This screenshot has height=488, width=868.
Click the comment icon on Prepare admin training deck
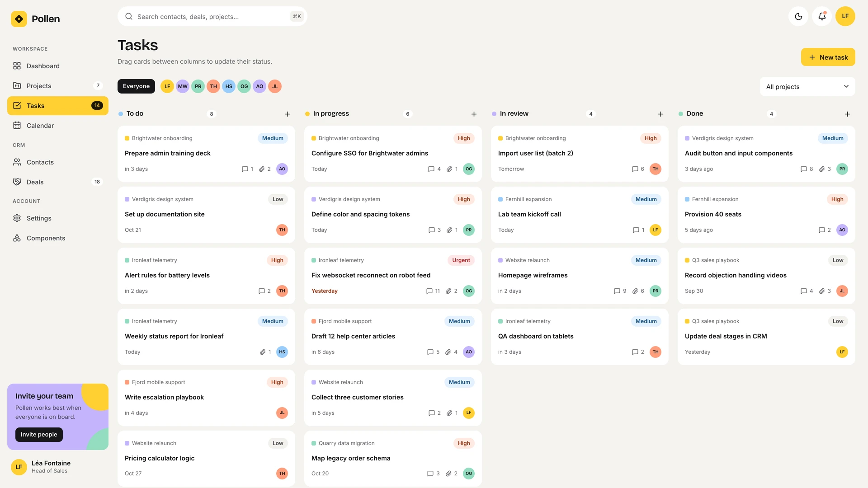(245, 169)
